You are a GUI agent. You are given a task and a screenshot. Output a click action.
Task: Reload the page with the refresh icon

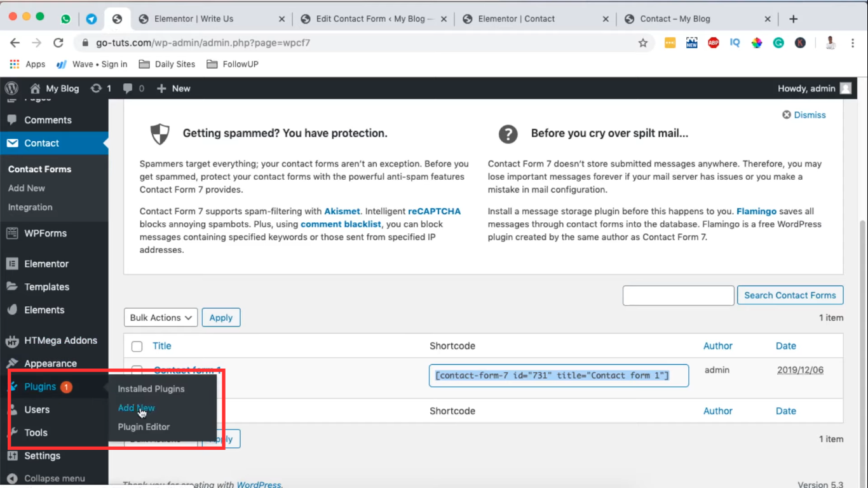(x=58, y=43)
